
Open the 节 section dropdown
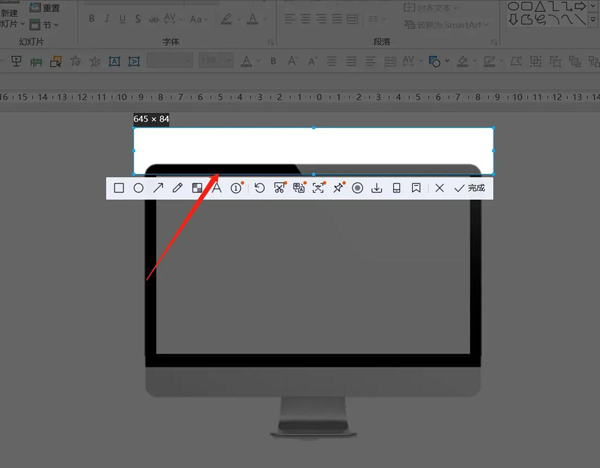tap(44, 25)
